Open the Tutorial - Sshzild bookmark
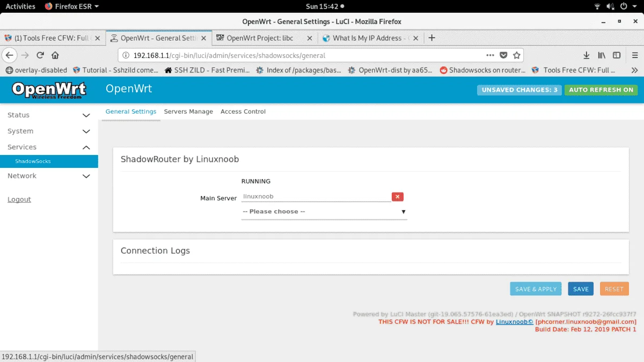Viewport: 644px width, 362px height. pos(115,70)
